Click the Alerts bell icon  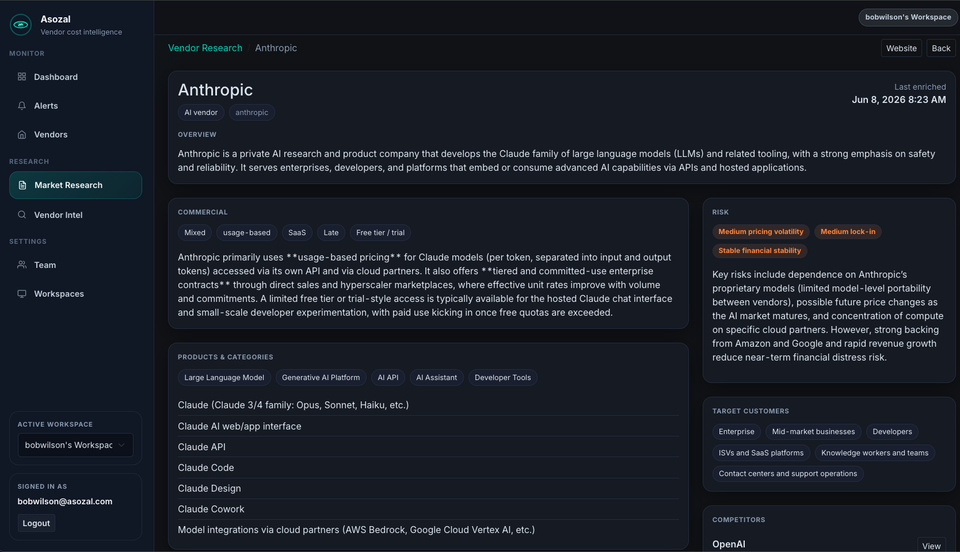tap(22, 106)
